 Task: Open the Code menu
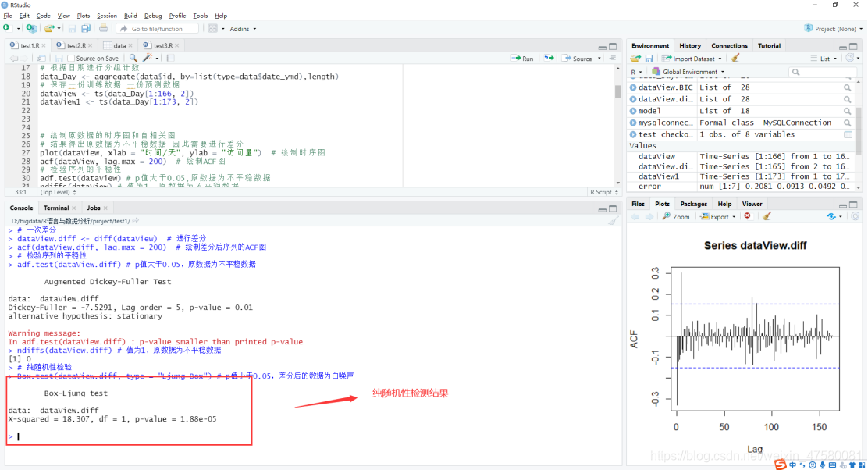click(43, 16)
